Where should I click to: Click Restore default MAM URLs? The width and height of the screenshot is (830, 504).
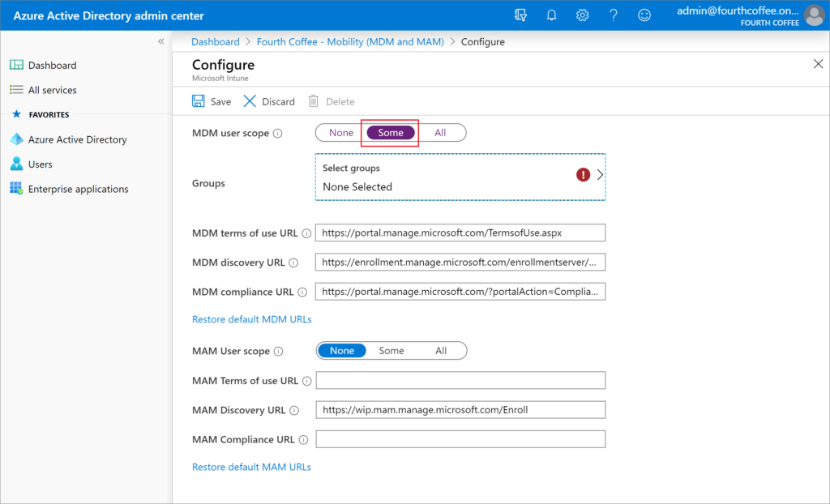(x=251, y=467)
